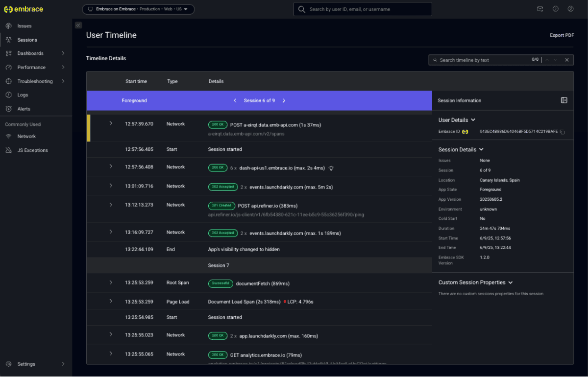The image size is (588, 377).
Task: Click the Foreground label in the session banner
Action: point(134,100)
